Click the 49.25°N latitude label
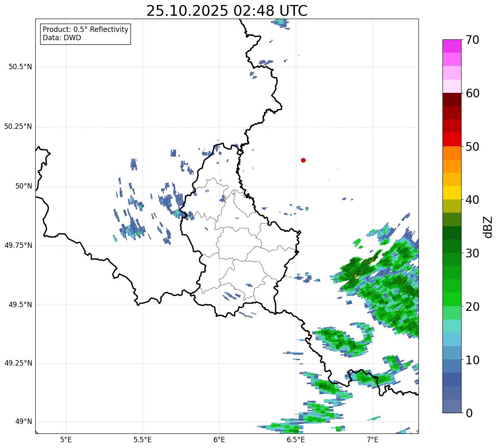This screenshot has width=498, height=448. 18,363
